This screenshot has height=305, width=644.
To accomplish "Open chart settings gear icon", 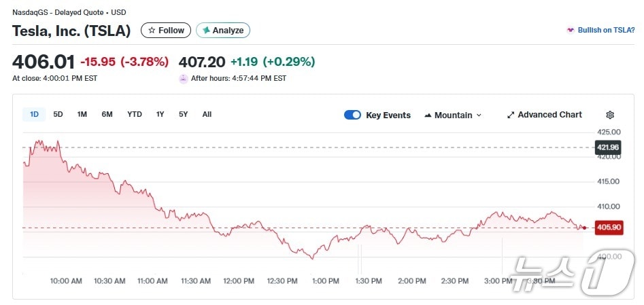I will pyautogui.click(x=610, y=115).
